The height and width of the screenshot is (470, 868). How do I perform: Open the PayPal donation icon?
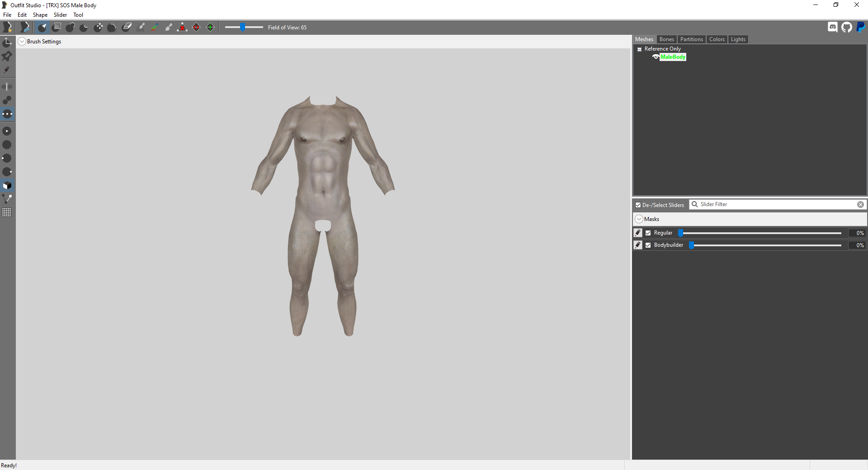coord(861,27)
